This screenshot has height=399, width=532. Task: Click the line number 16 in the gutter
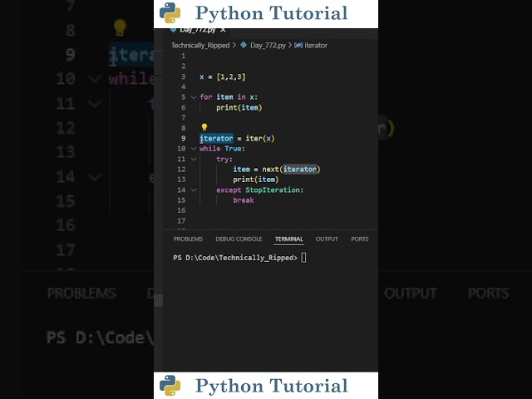point(181,210)
